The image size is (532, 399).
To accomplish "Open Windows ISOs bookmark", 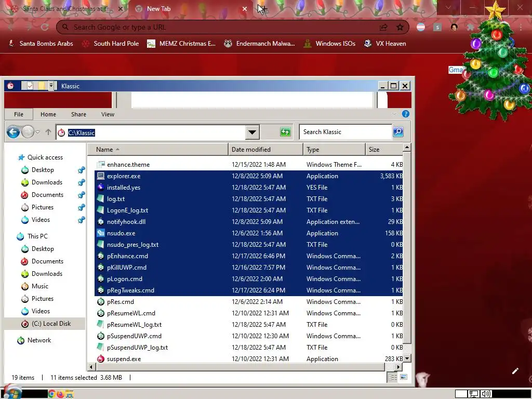I will (329, 44).
